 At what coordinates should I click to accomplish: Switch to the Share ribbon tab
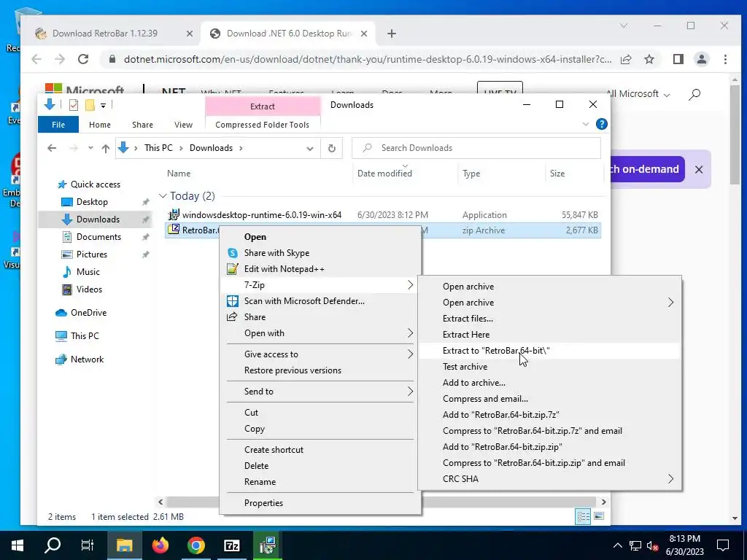(x=142, y=125)
